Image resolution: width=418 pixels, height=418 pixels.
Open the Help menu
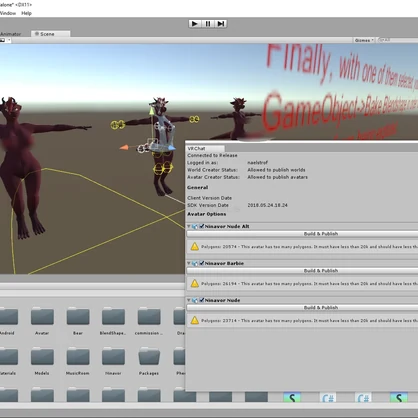pyautogui.click(x=26, y=13)
